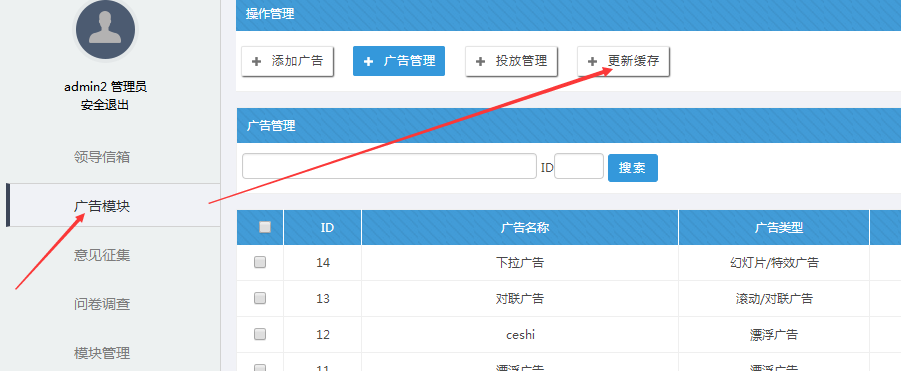Open 模块管理 sidebar entry

(102, 353)
